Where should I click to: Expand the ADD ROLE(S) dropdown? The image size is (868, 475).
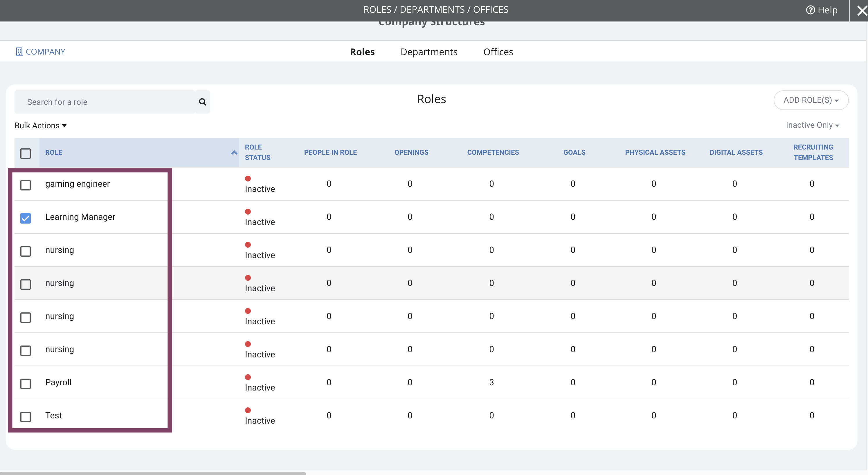pos(811,100)
